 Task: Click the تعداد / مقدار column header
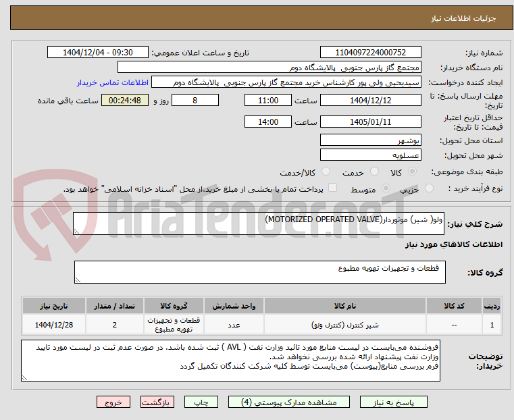pyautogui.click(x=114, y=306)
